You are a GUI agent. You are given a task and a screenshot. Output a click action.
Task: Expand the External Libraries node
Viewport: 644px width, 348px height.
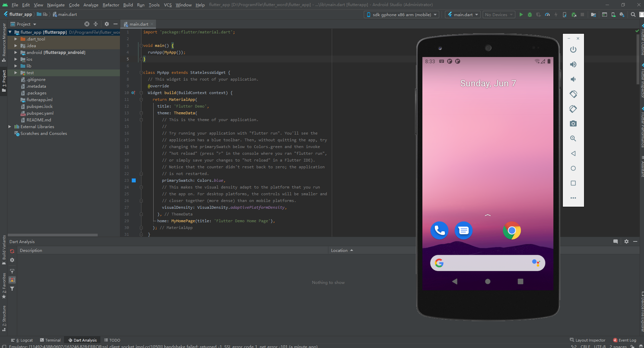(x=9, y=126)
